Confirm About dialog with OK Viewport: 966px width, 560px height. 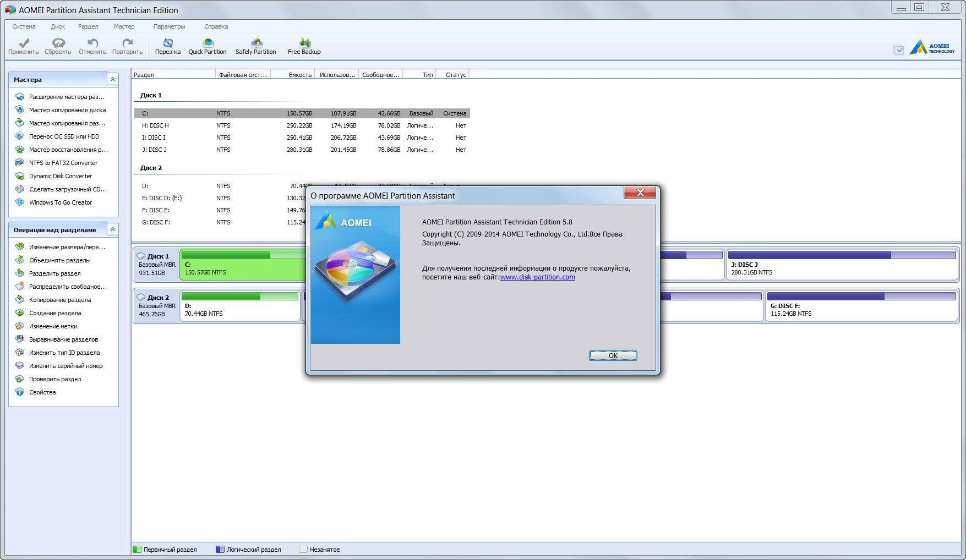tap(613, 356)
